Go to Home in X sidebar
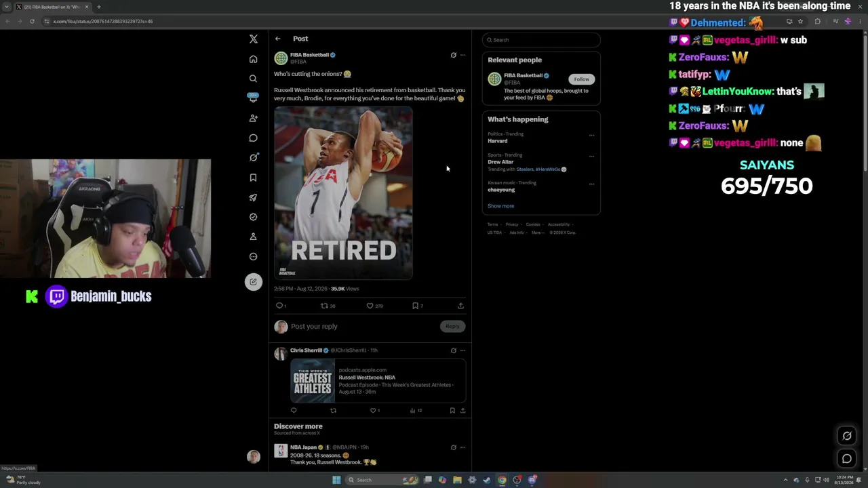Viewport: 868px width, 488px height. [x=253, y=59]
